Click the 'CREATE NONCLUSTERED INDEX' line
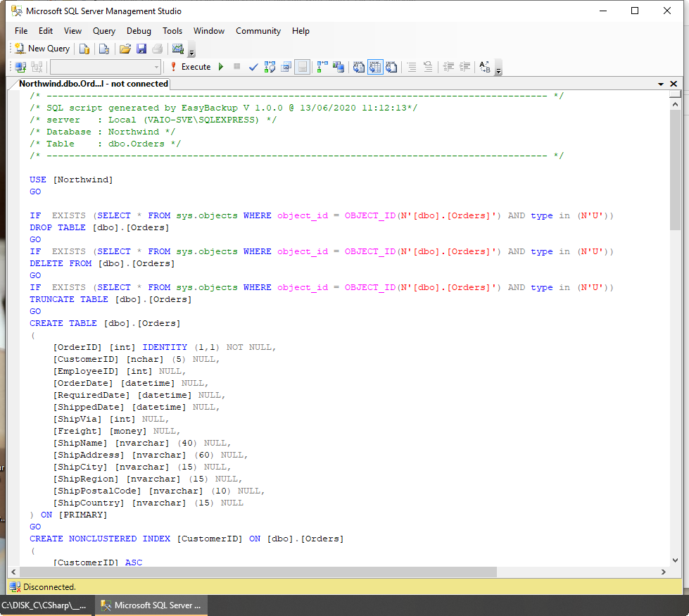The height and width of the screenshot is (616, 689). pos(187,539)
